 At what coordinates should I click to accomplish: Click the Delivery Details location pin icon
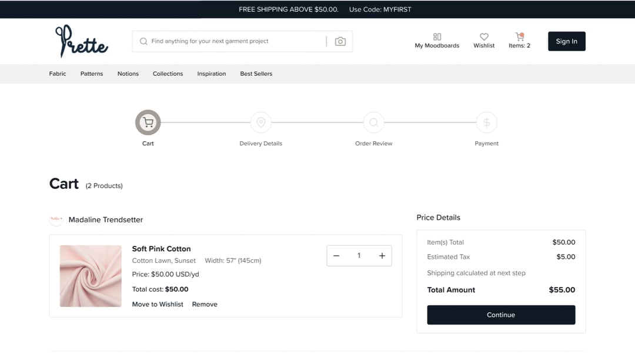point(261,123)
